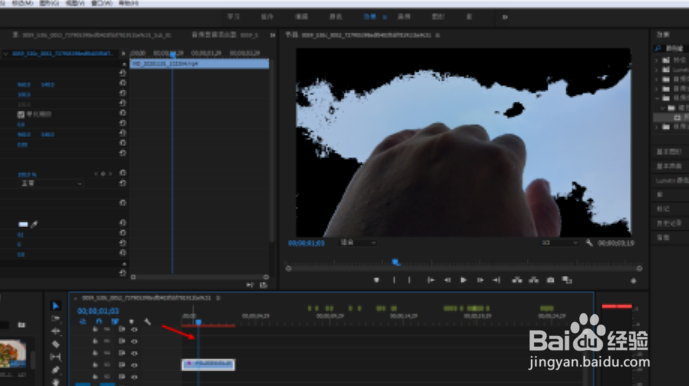689x386 pixels.
Task: Open the Audio Clip Mixer panel tab
Action: click(x=225, y=35)
